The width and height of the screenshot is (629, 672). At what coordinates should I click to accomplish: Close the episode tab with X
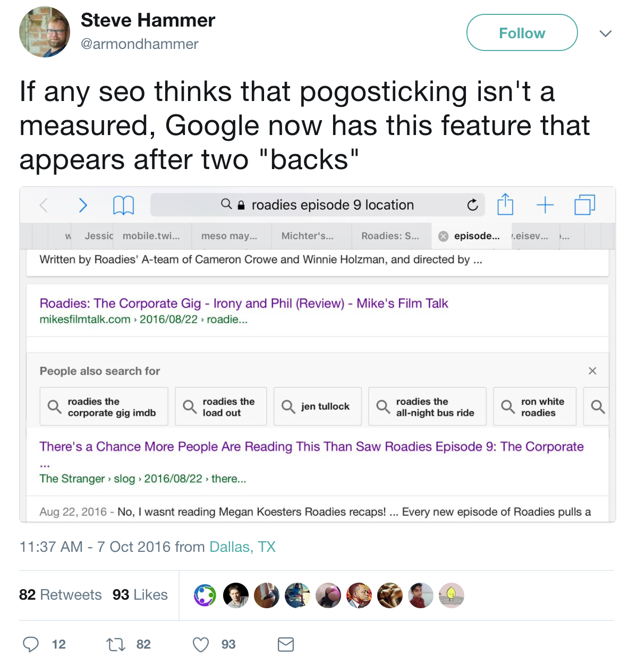443,236
